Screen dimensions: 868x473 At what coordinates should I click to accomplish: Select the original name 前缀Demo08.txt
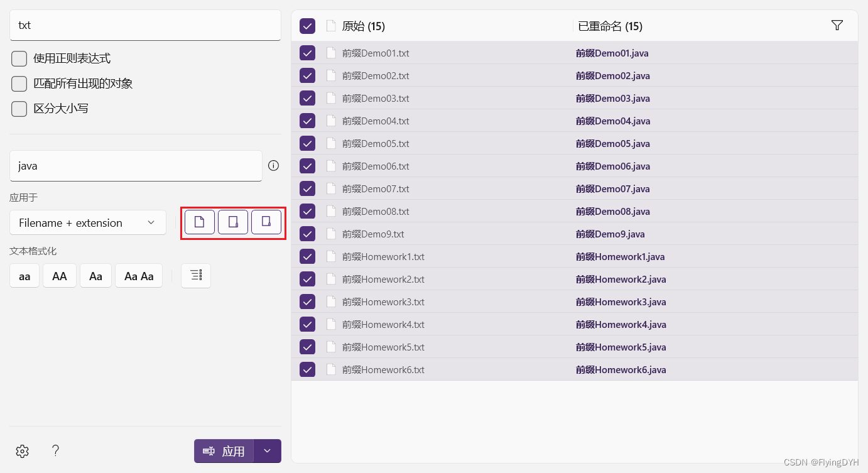click(x=376, y=211)
